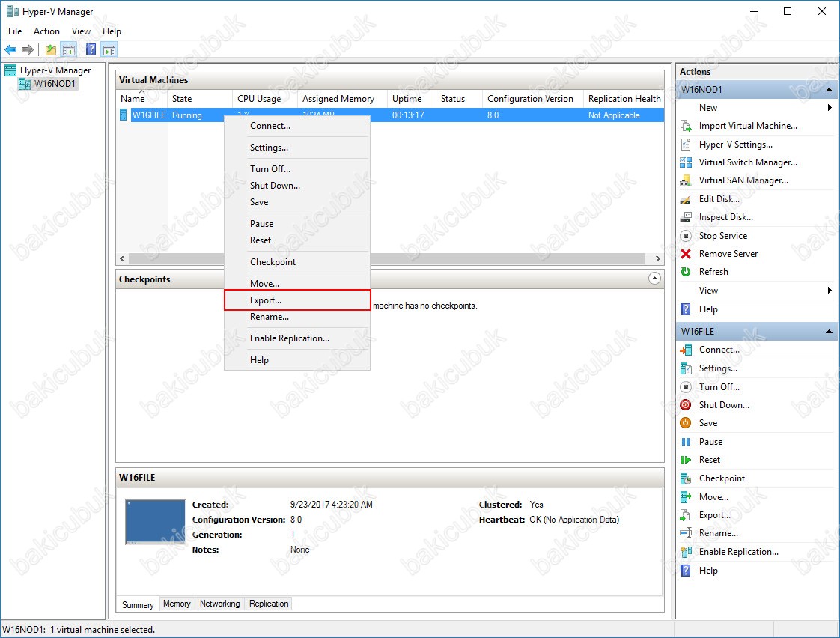Click the green Reset icon in Actions
The height and width of the screenshot is (638, 840).
click(686, 460)
